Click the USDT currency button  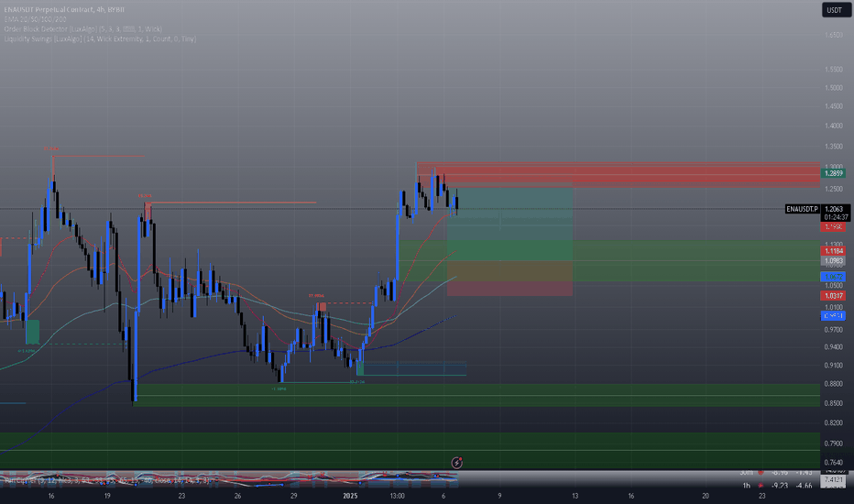tap(836, 10)
